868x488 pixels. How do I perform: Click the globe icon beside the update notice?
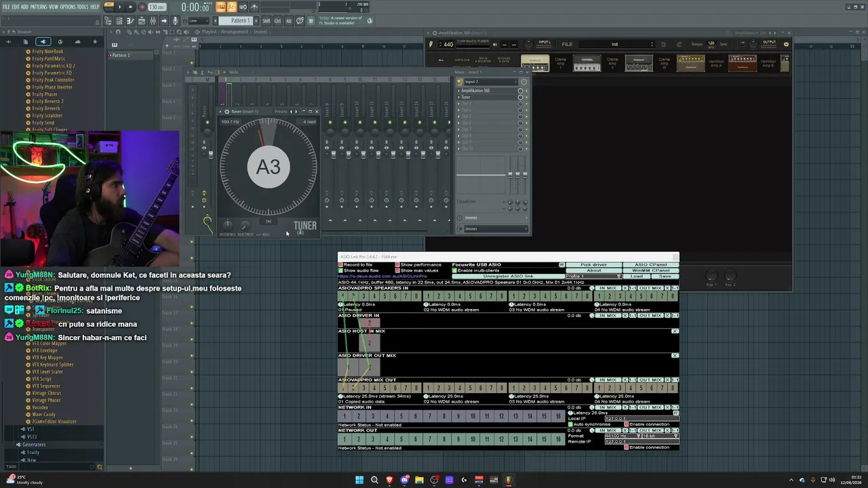click(x=370, y=20)
